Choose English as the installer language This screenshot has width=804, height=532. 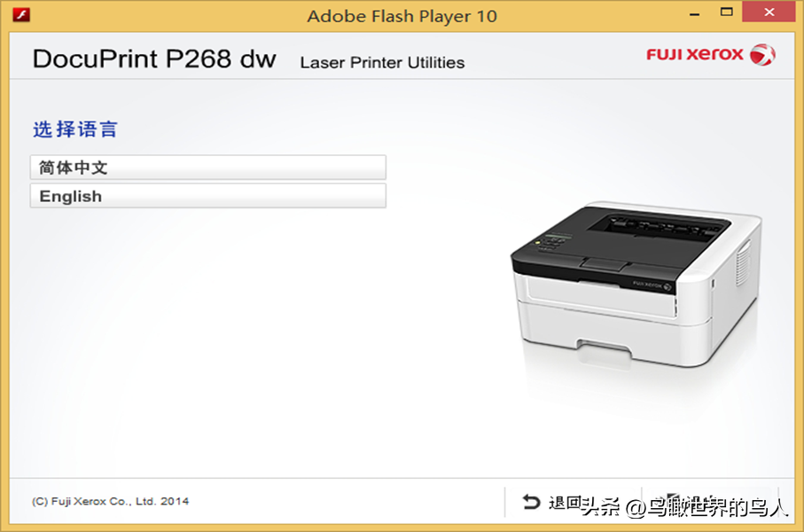(207, 196)
